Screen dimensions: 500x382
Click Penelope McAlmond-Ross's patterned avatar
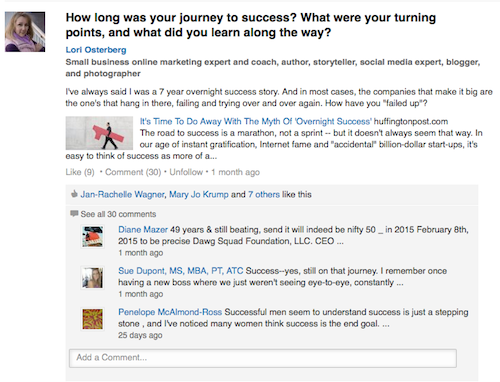click(x=93, y=319)
